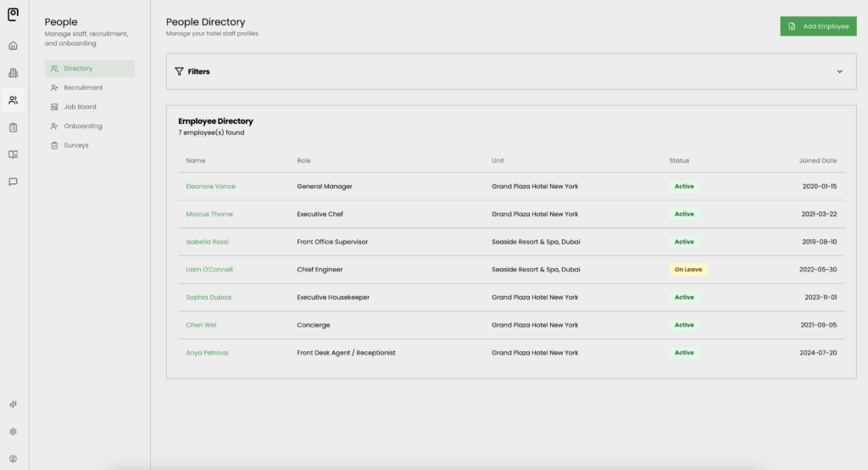Open Eleanore Vance's employee profile
Image resolution: width=868 pixels, height=470 pixels.
(x=211, y=187)
